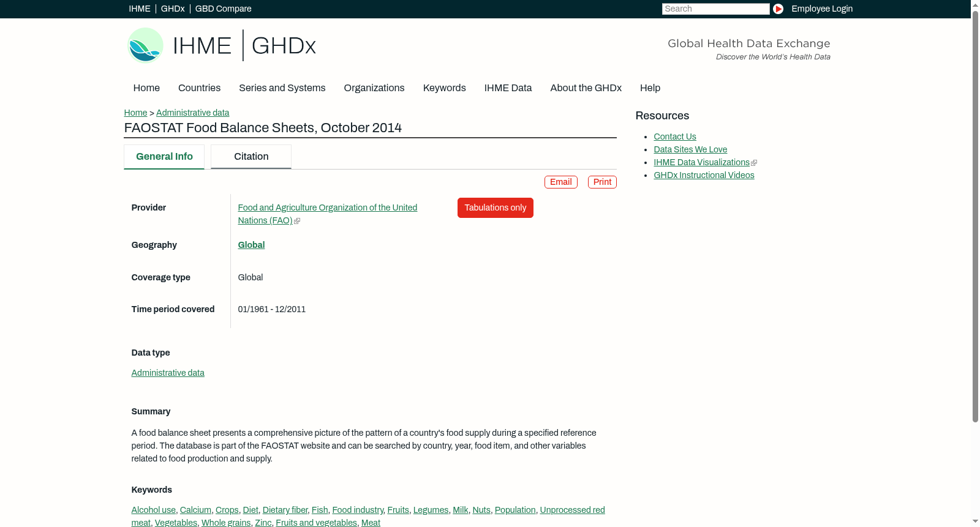
Task: Open the Administrative data link under Data type
Action: (168, 373)
